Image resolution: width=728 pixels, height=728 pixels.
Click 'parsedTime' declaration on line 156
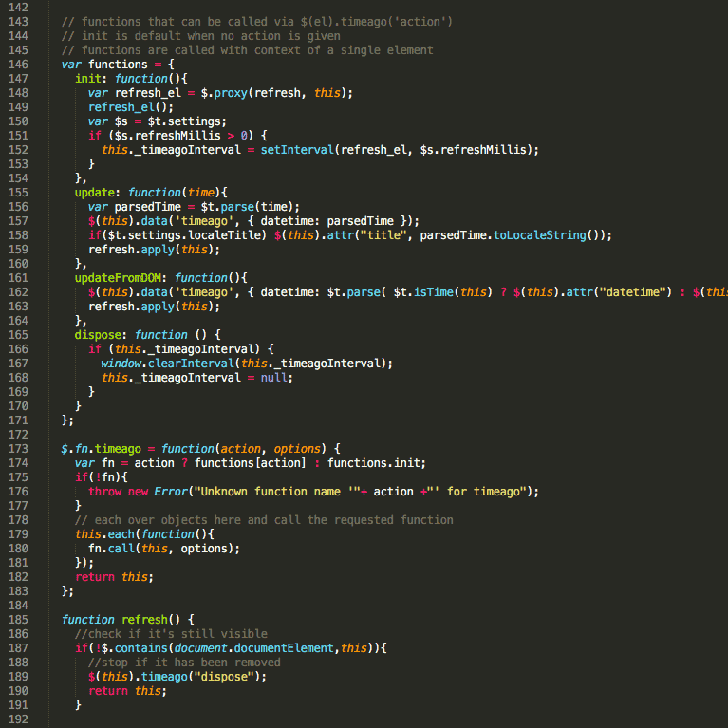point(148,207)
